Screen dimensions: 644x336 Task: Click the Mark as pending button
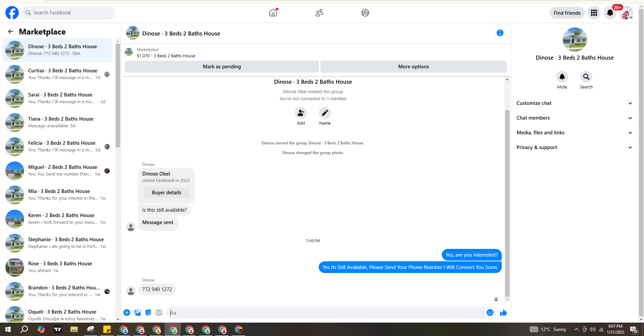[222, 67]
